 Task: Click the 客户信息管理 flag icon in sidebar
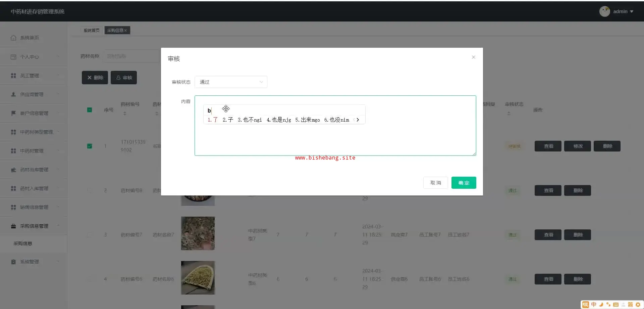pyautogui.click(x=13, y=113)
